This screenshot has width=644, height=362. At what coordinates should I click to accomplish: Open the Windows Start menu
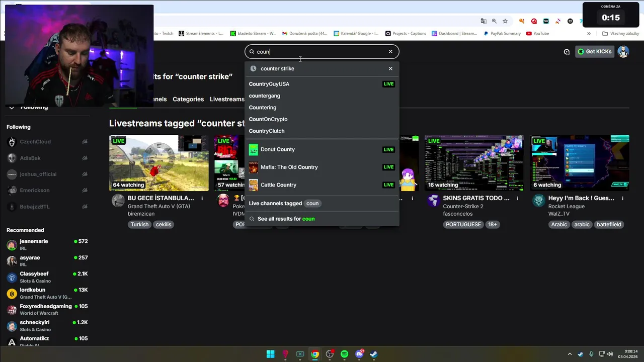tap(270, 354)
